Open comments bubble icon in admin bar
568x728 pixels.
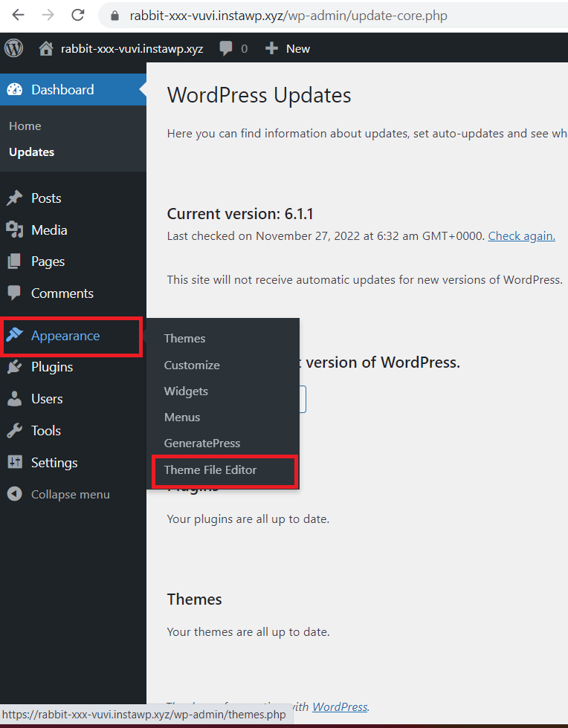tap(226, 48)
